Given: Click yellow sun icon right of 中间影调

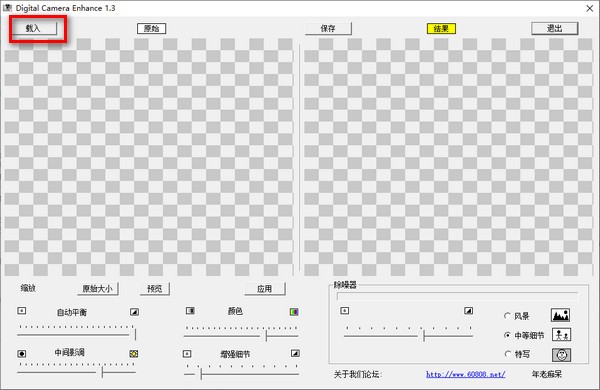Looking at the screenshot, I should (x=134, y=354).
